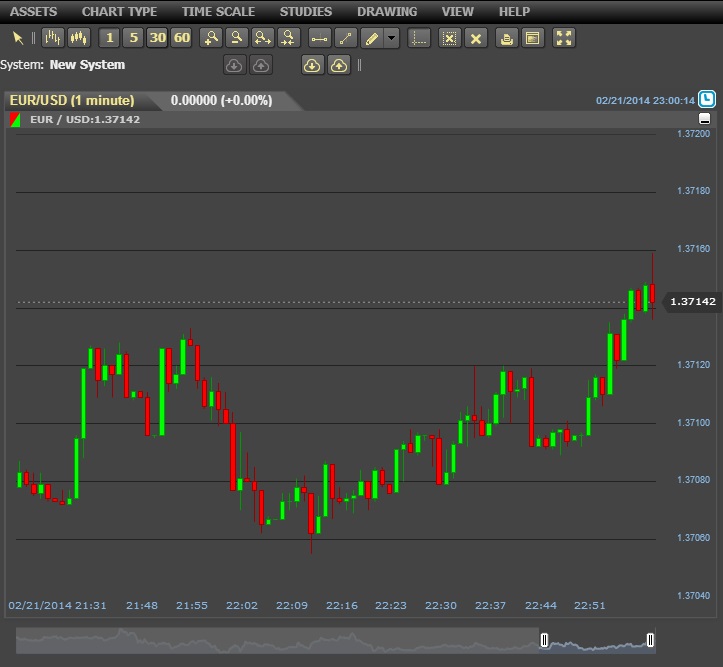Click the 02/21/2014 21:31 axis label
Image resolution: width=723 pixels, height=667 pixels.
click(57, 605)
